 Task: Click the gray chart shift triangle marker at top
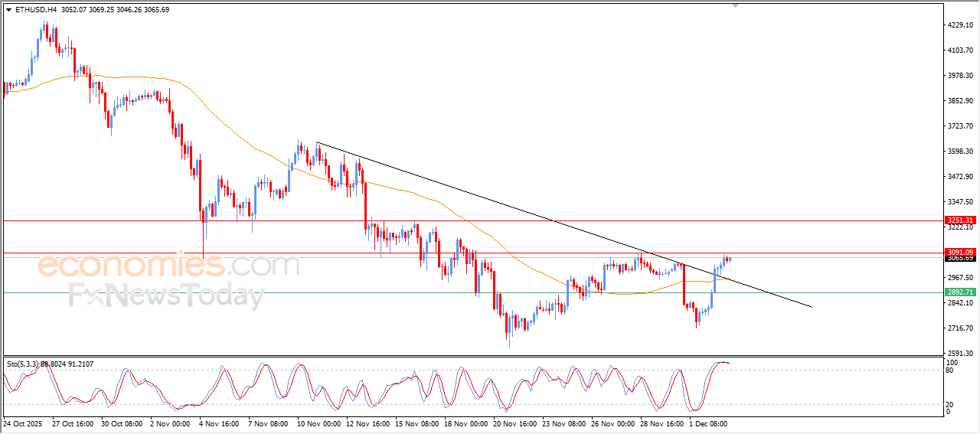click(736, 5)
